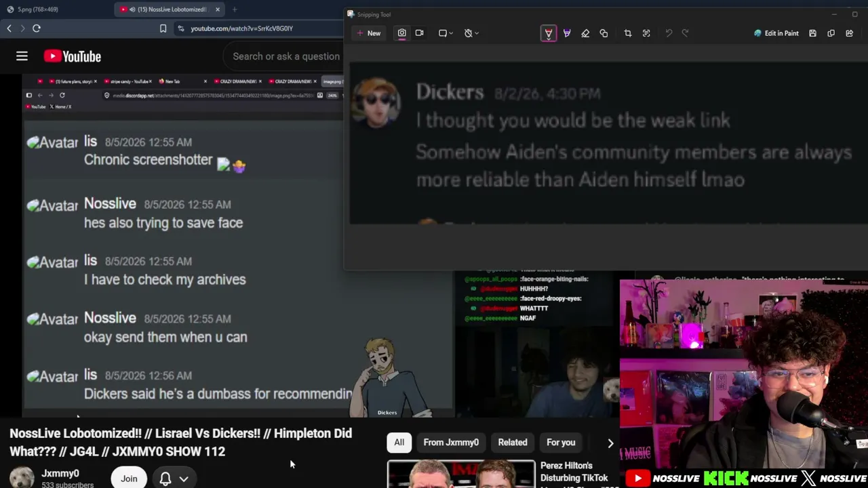Click the "hes also trying to save face" message

point(163,222)
